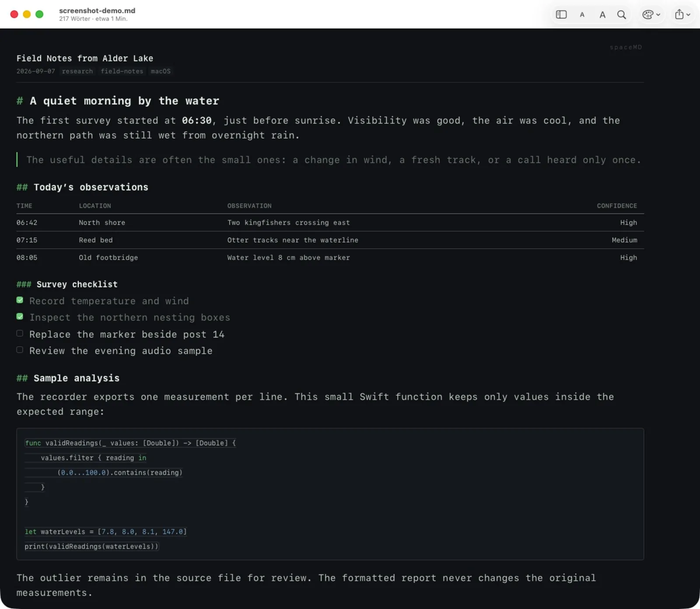This screenshot has width=700, height=609.
Task: Click the 06:42 time cell
Action: (x=27, y=223)
